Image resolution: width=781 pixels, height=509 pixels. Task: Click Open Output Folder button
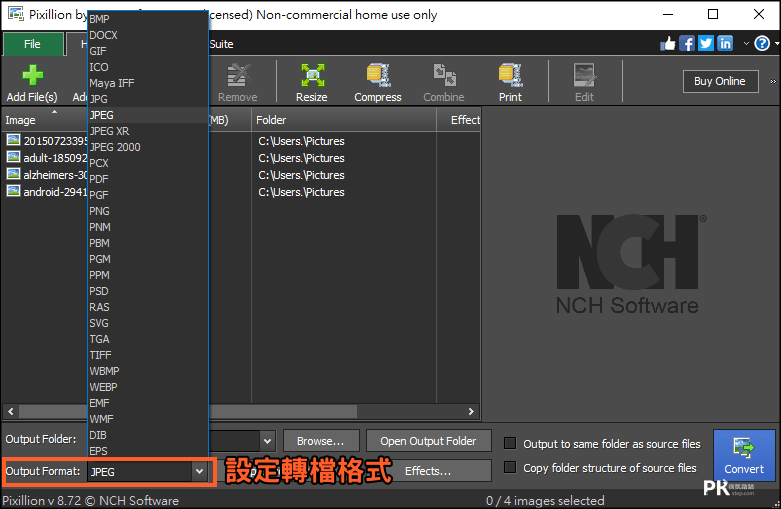428,441
